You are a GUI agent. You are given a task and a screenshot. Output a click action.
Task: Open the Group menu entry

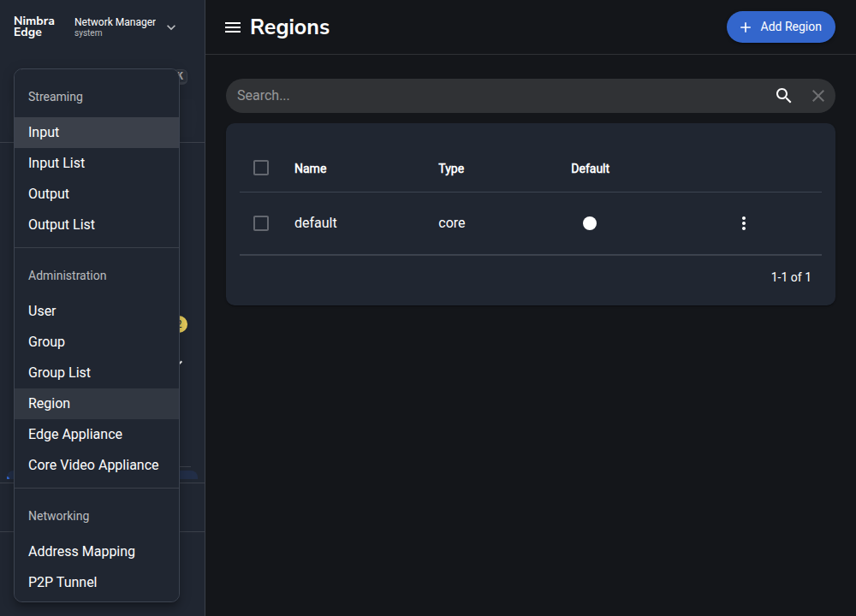97,342
